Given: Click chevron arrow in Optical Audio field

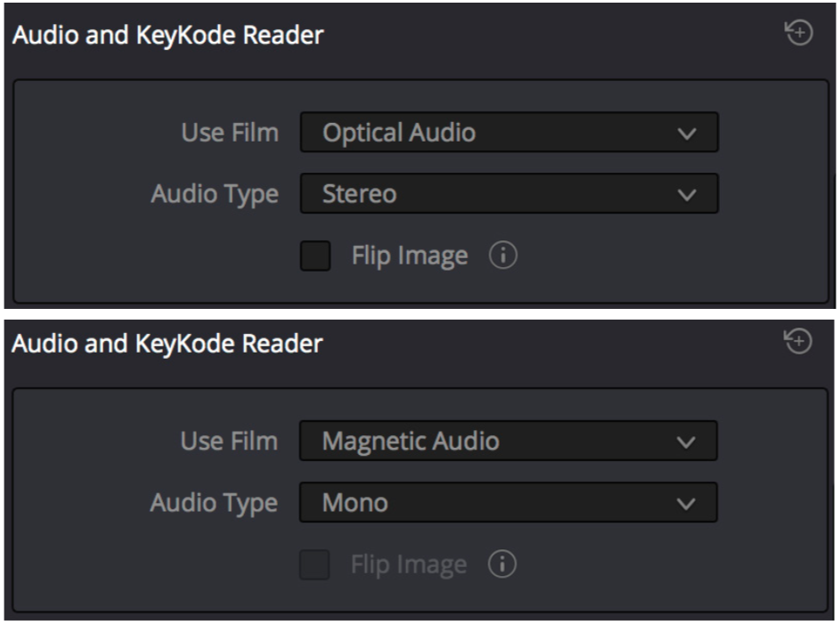Looking at the screenshot, I should 687,134.
